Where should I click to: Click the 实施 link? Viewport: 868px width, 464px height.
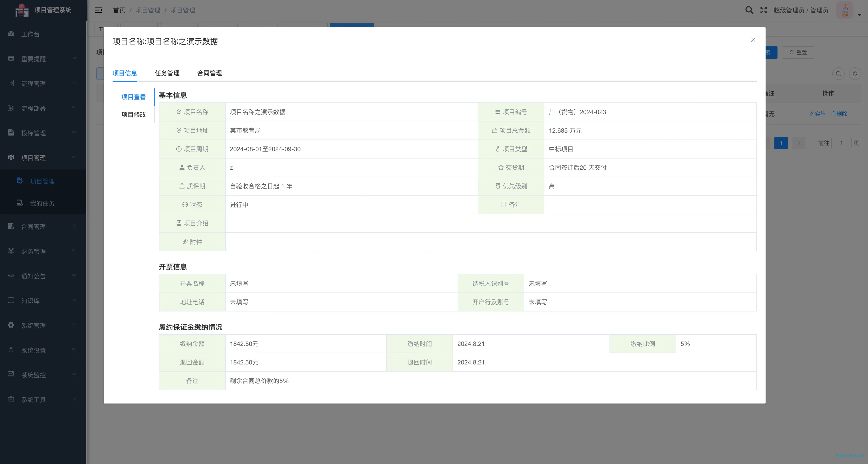[x=817, y=114]
